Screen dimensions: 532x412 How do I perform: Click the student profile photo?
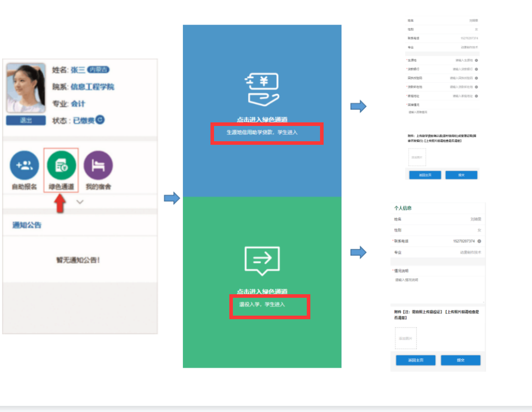point(22,88)
